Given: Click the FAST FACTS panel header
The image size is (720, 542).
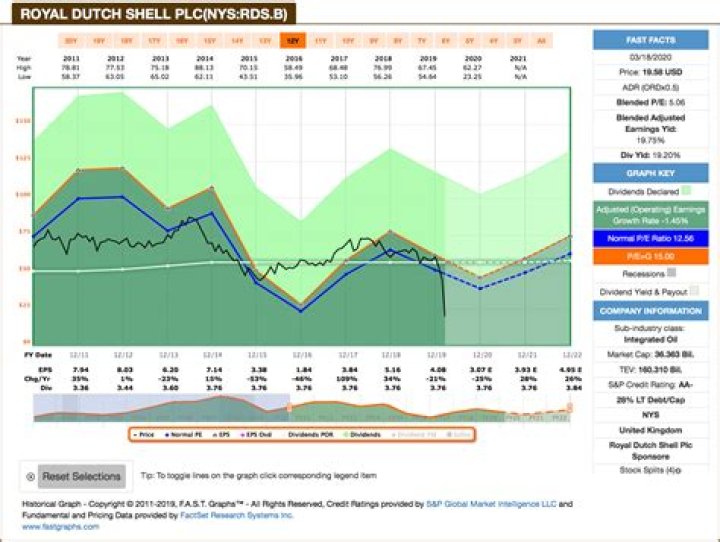Looking at the screenshot, I should pos(651,40).
